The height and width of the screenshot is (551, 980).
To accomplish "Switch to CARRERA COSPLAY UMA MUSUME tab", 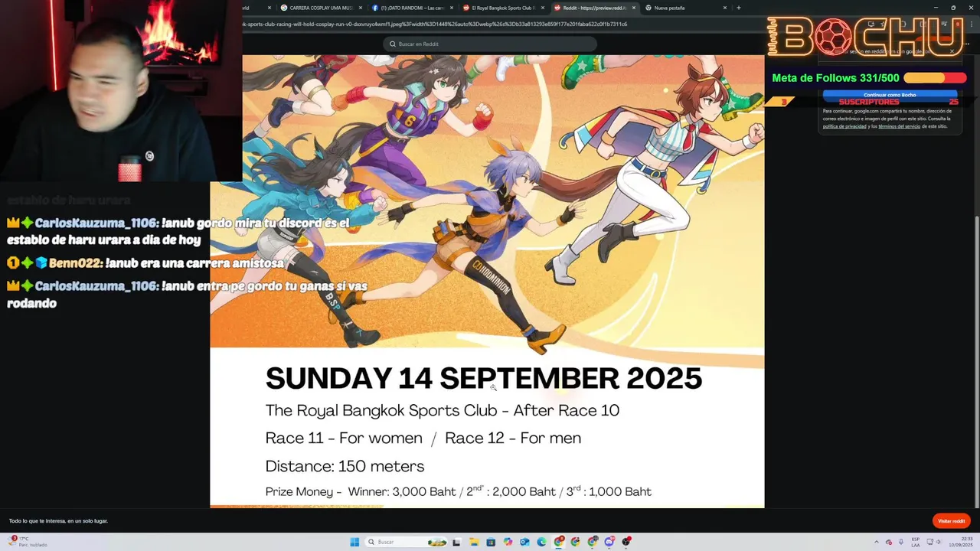I will (322, 8).
